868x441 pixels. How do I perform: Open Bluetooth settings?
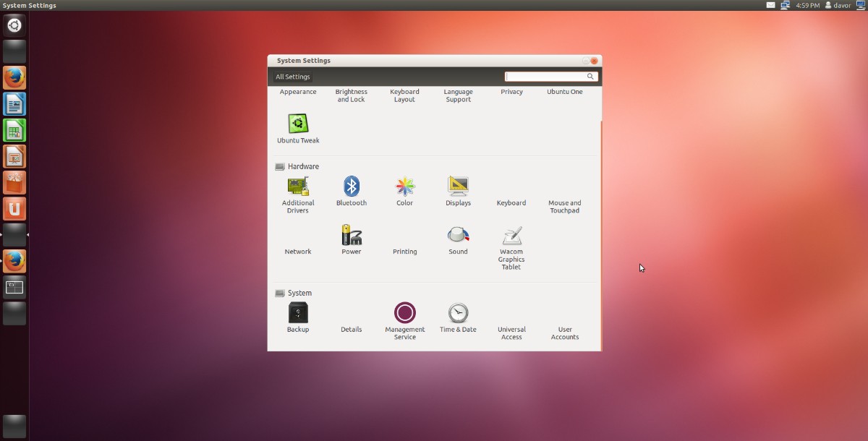[352, 192]
